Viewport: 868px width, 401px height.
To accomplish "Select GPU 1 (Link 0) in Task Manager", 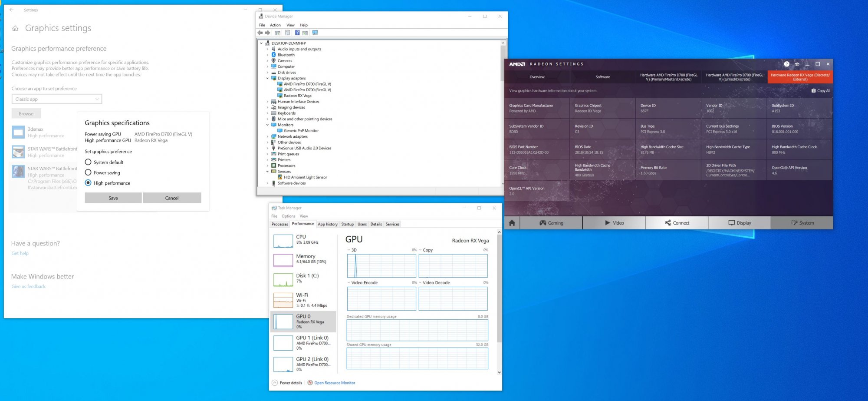I will (x=303, y=343).
